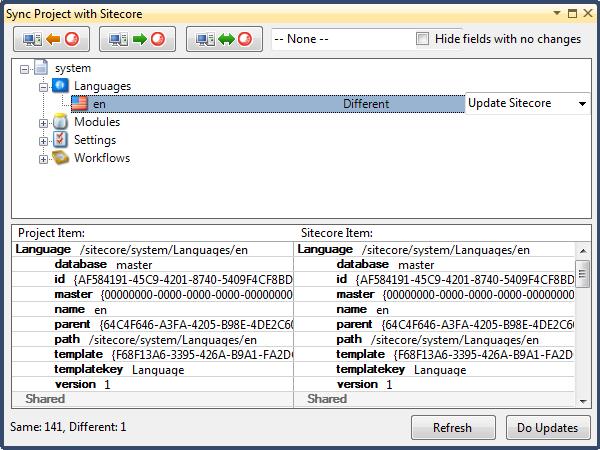Select the 'en' language row
This screenshot has height=450, width=600.
(x=268, y=104)
